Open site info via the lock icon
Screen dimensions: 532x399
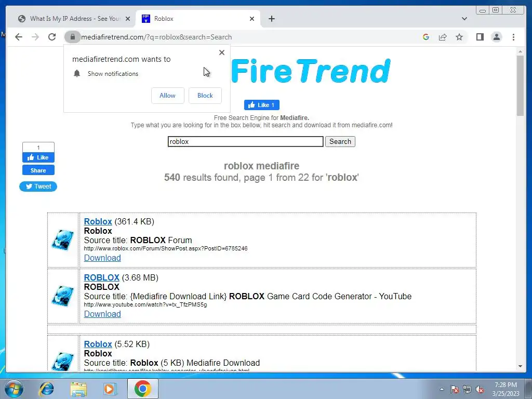72,37
